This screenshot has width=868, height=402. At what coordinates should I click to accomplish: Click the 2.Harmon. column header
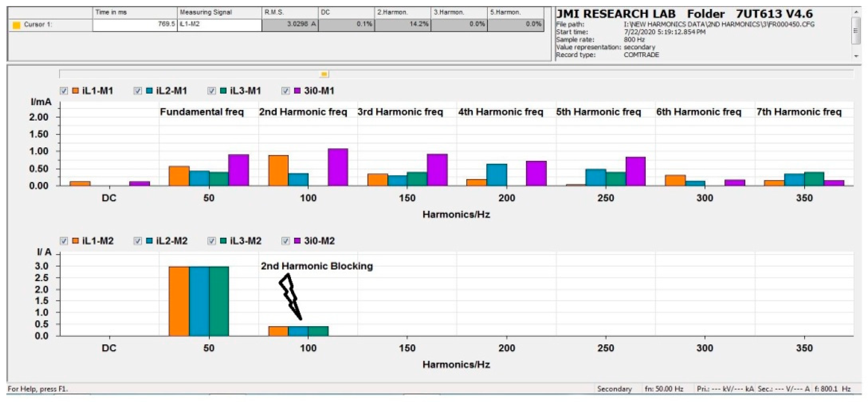tap(402, 12)
